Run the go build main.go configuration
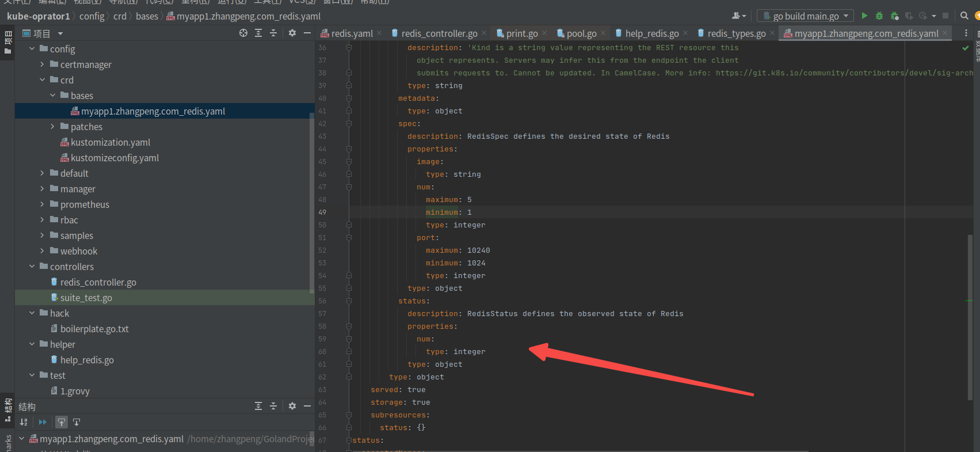 click(864, 16)
